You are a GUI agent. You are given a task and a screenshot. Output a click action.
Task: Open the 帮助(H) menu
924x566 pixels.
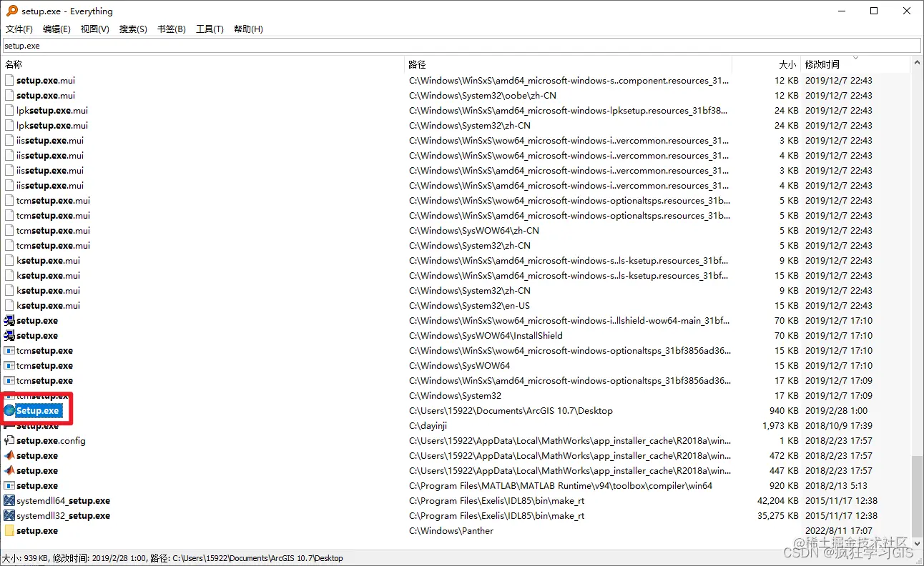tap(248, 29)
